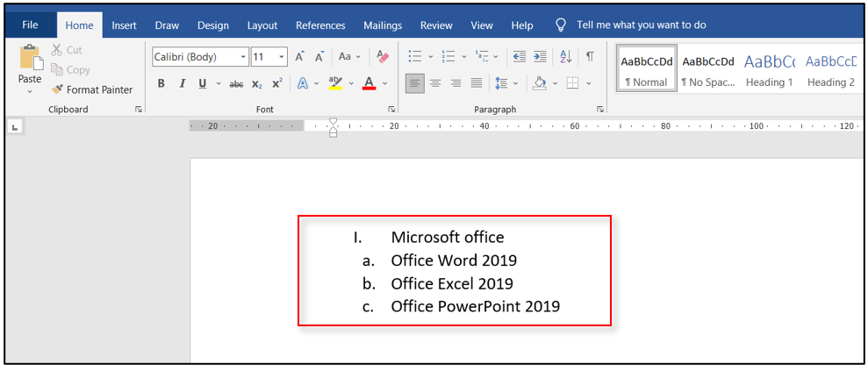The height and width of the screenshot is (371, 868).
Task: Switch to the References tab
Action: click(320, 25)
